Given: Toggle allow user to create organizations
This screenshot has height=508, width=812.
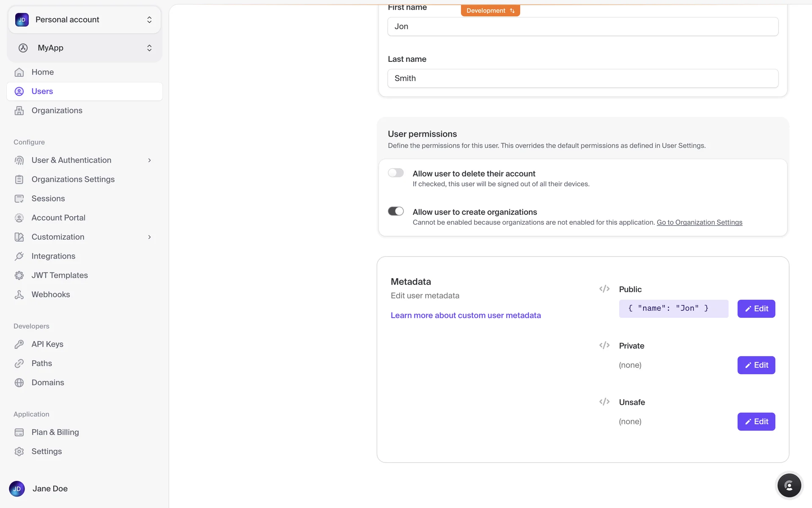Looking at the screenshot, I should (396, 211).
